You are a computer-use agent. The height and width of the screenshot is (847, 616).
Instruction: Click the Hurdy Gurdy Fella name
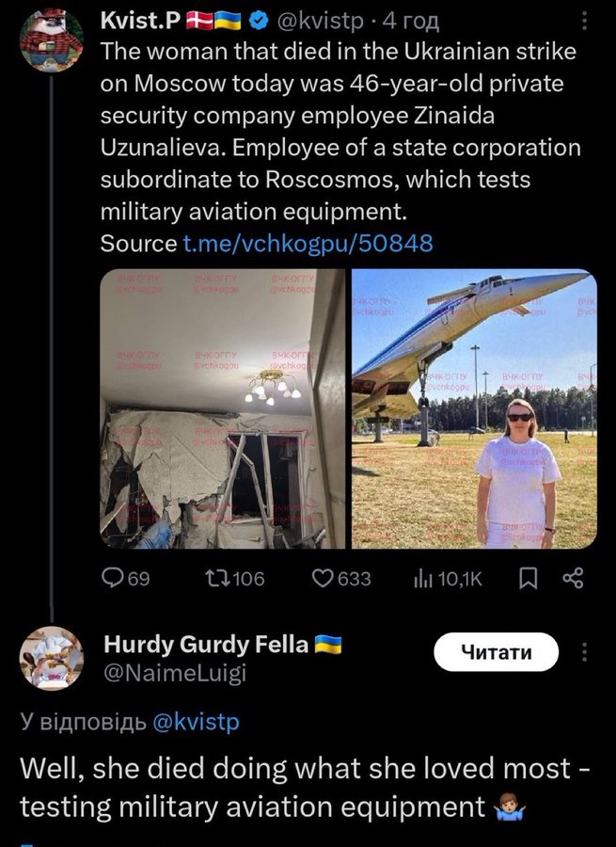pos(205,645)
